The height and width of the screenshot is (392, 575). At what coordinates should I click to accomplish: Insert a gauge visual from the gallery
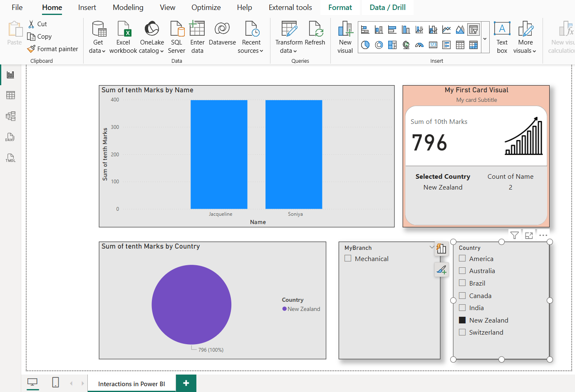[419, 45]
